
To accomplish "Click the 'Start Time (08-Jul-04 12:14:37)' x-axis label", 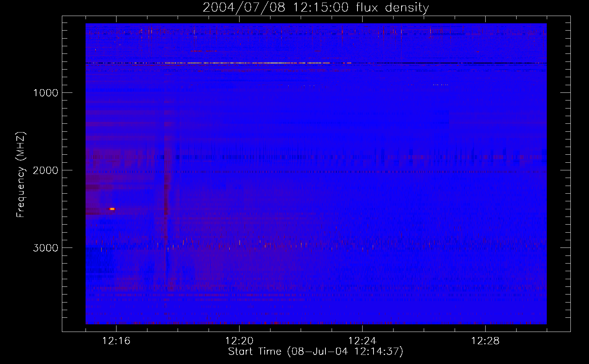I will point(316,352).
